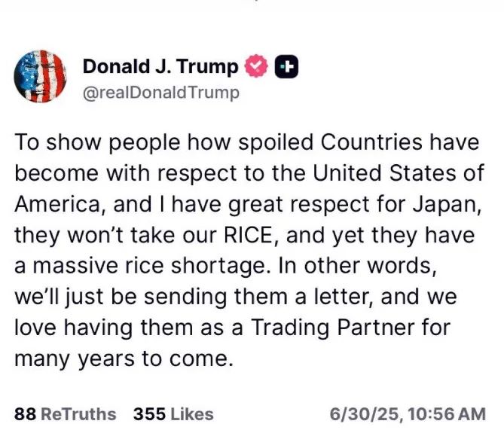Click the pink verified checkmark badge
Screen dimensions: 504x430
(256, 66)
